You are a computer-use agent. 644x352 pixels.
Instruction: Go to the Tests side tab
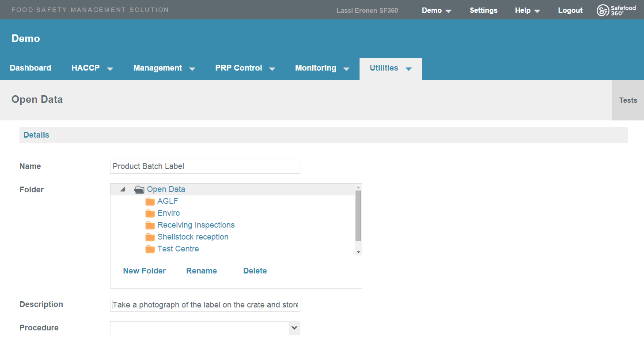point(628,101)
